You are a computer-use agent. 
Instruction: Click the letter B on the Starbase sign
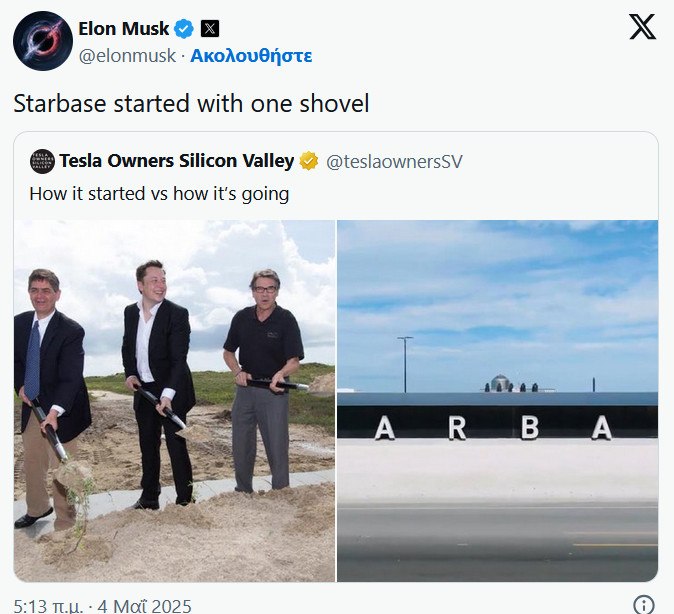tap(529, 428)
